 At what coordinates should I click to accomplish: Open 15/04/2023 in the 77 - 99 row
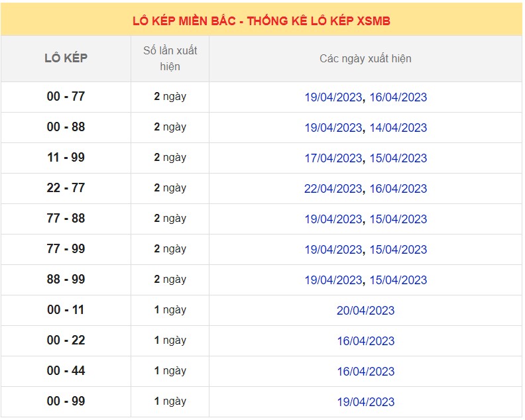coord(398,250)
